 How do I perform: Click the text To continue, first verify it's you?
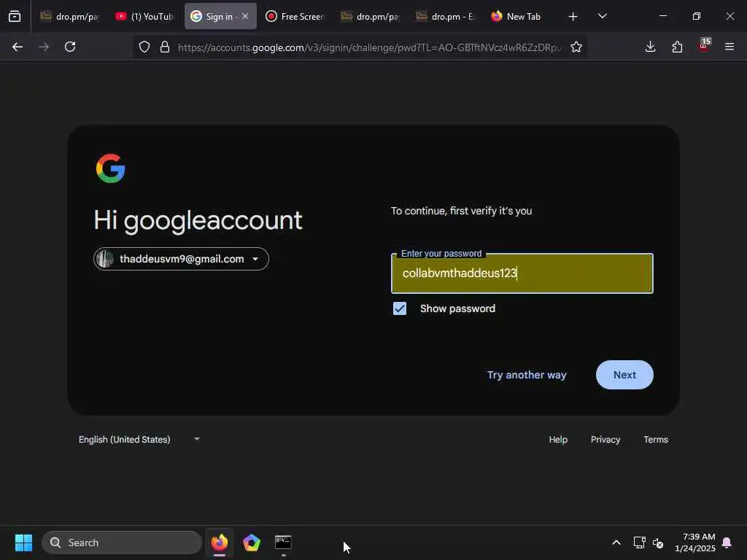click(461, 211)
